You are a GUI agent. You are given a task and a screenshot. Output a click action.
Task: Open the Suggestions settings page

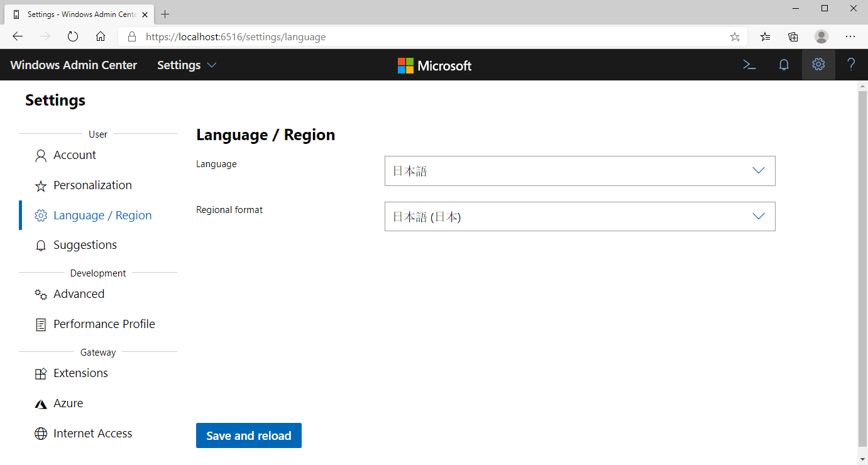click(85, 244)
